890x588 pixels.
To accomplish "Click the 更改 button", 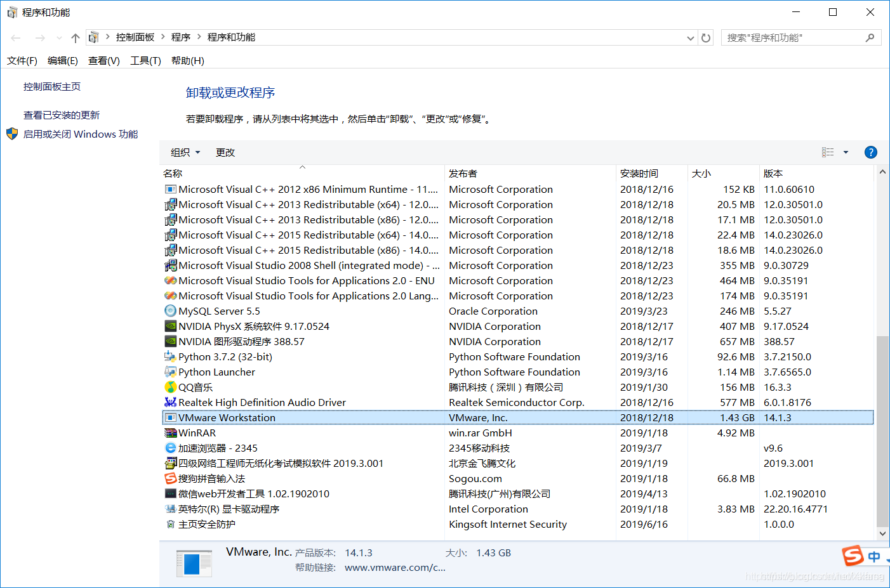I will click(225, 152).
